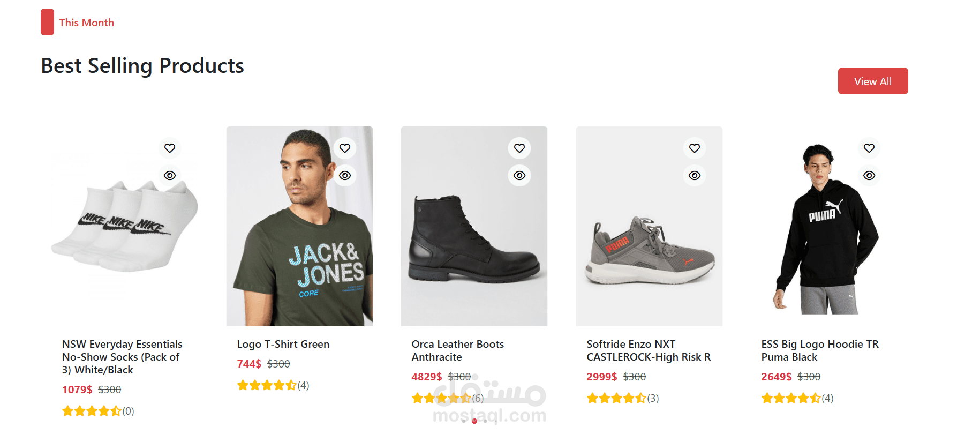Image resolution: width=980 pixels, height=434 pixels.
Task: Wishlist the Softride Enzo NXT sneakers
Action: pos(695,148)
